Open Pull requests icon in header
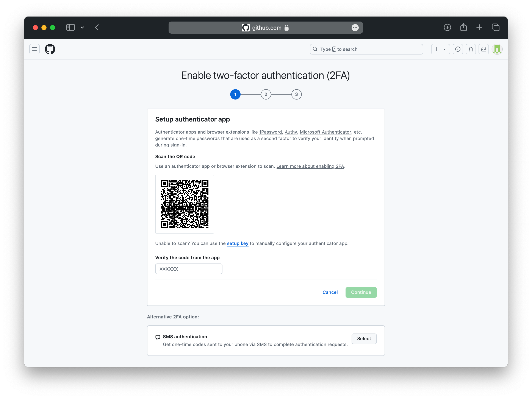Screen dimensions: 532x399 click(471, 49)
